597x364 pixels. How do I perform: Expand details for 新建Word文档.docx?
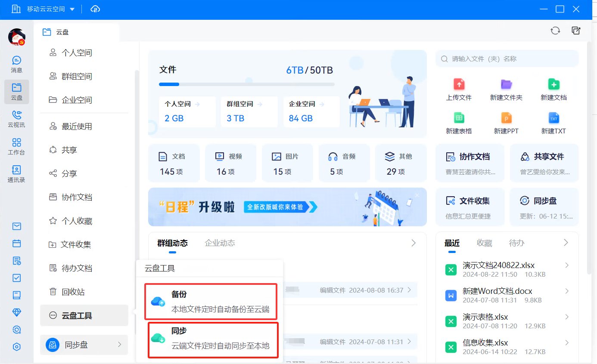(567, 291)
